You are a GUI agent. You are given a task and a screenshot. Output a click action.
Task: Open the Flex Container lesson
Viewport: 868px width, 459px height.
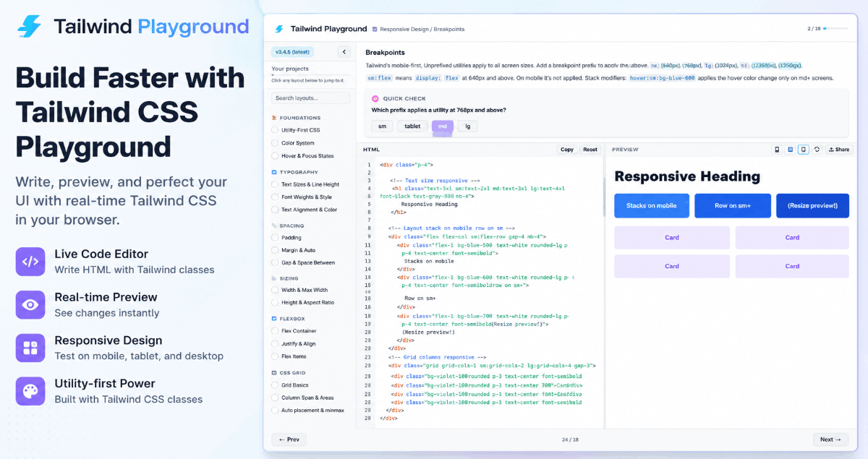(299, 331)
